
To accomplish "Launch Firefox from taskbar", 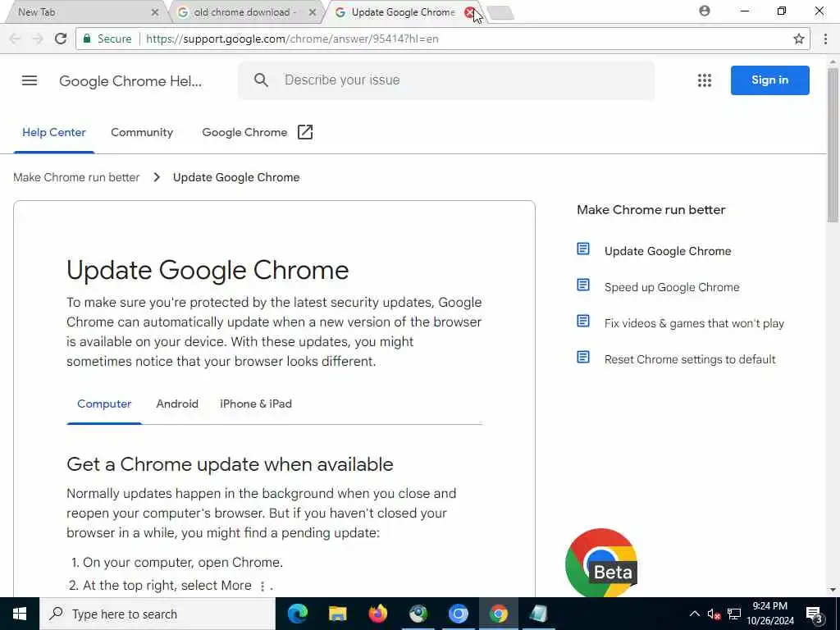I will coord(377,614).
